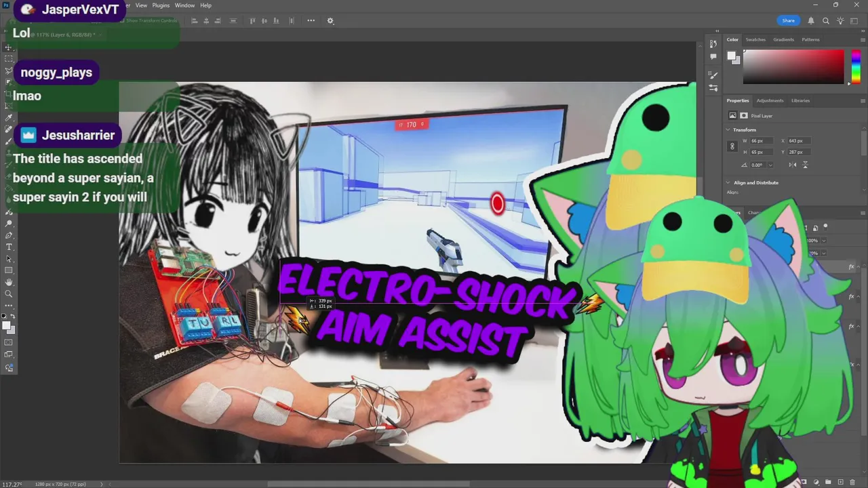868x488 pixels.
Task: Open layer opacity 100% dropdown
Action: pyautogui.click(x=824, y=241)
